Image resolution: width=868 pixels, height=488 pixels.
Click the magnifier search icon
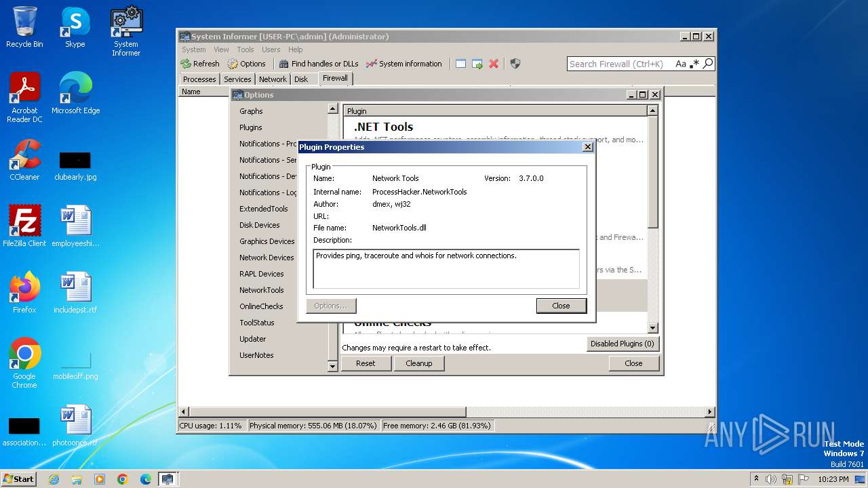point(708,64)
